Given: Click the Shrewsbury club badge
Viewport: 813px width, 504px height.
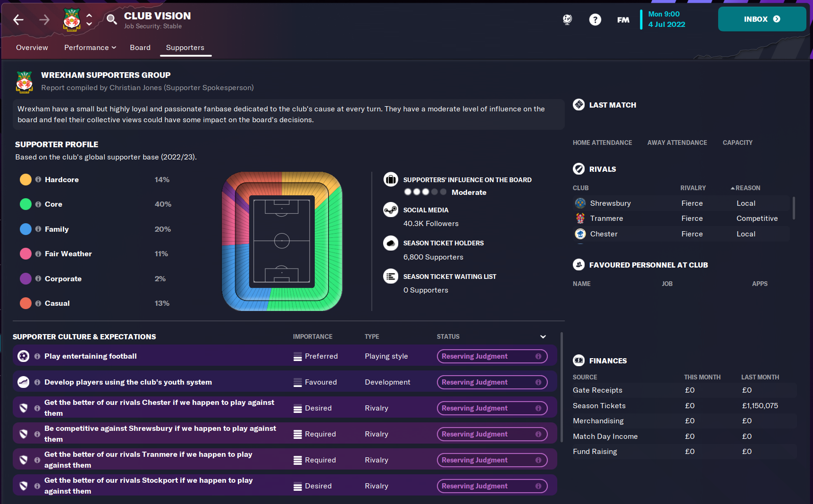Looking at the screenshot, I should click(x=580, y=203).
